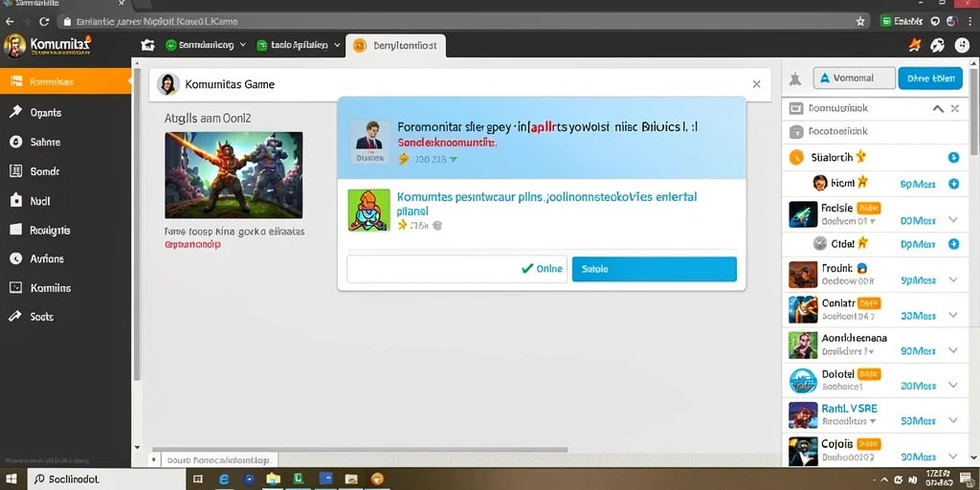Switch to the active Benyltomtiost tab
This screenshot has height=490, width=980.
point(395,46)
